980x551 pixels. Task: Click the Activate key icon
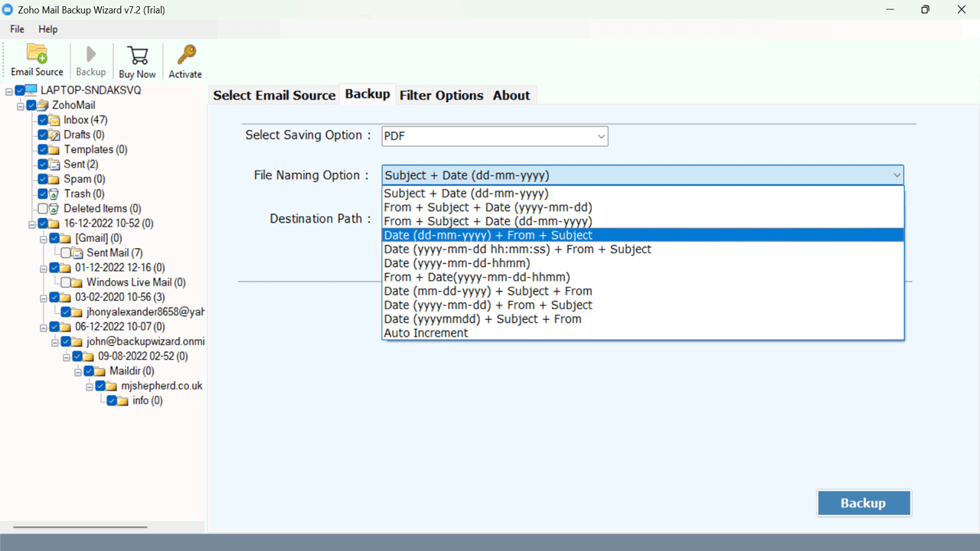tap(186, 55)
